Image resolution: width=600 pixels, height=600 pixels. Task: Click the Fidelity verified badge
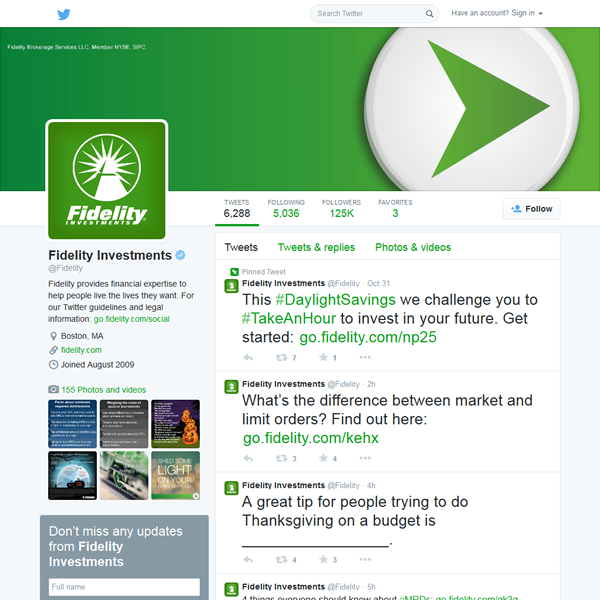(x=180, y=255)
